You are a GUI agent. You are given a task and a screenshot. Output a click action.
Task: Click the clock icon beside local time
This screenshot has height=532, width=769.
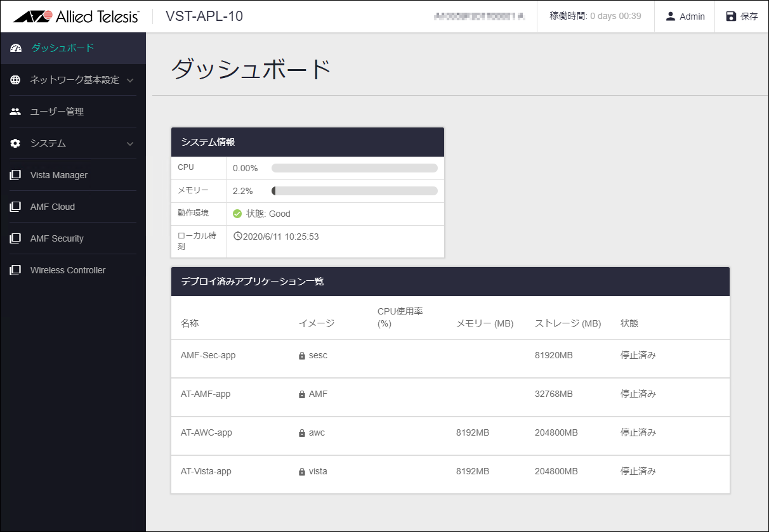click(238, 237)
